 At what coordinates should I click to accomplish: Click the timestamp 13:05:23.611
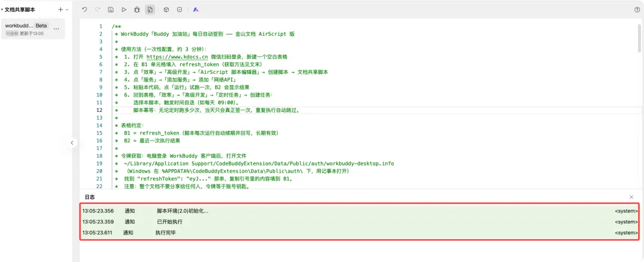point(97,232)
